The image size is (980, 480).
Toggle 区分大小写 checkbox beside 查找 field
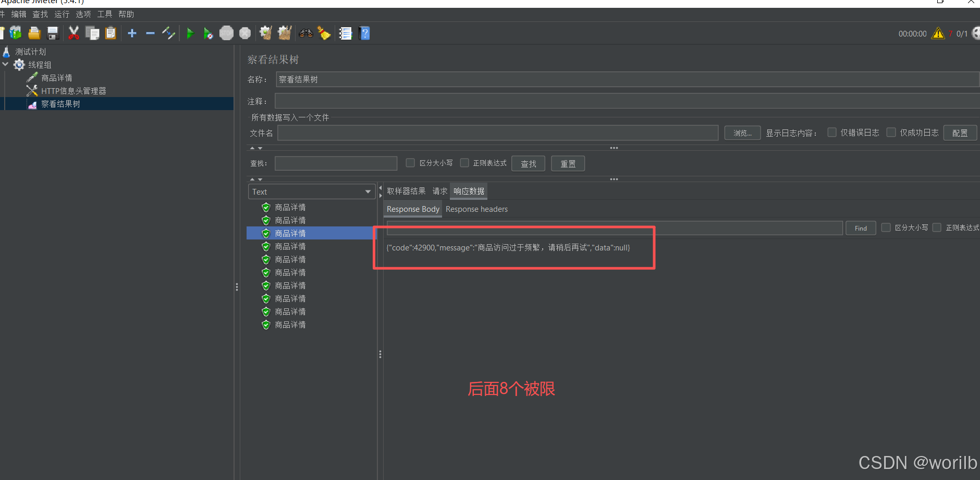(x=410, y=163)
